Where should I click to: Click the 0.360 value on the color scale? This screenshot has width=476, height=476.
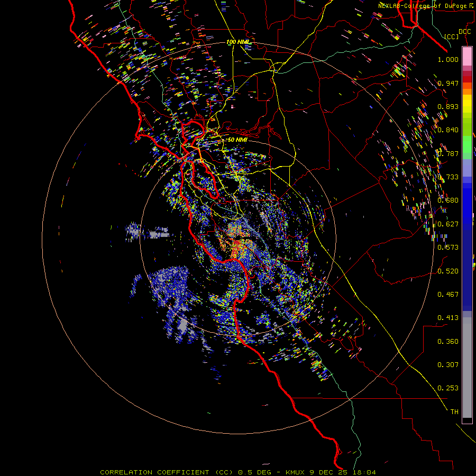pyautogui.click(x=448, y=342)
